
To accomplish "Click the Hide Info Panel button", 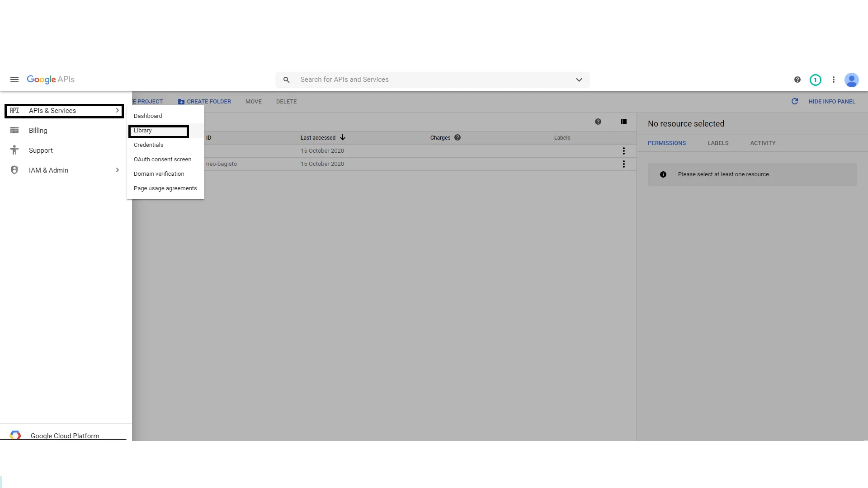I will click(x=831, y=102).
